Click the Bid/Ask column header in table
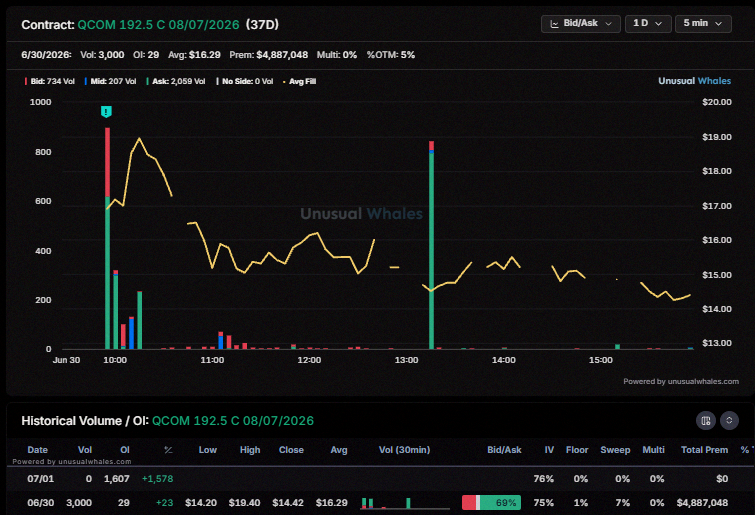 504,450
